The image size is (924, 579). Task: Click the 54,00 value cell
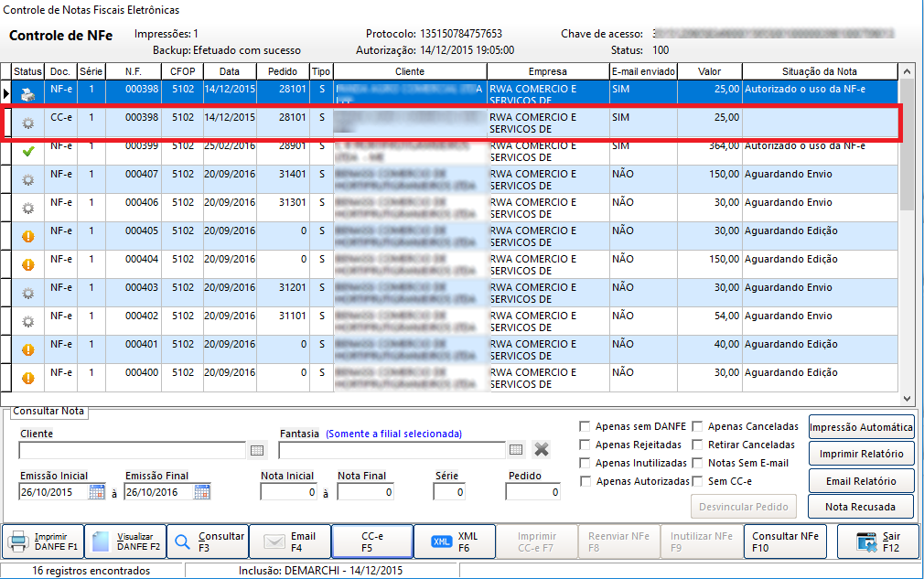click(x=710, y=321)
